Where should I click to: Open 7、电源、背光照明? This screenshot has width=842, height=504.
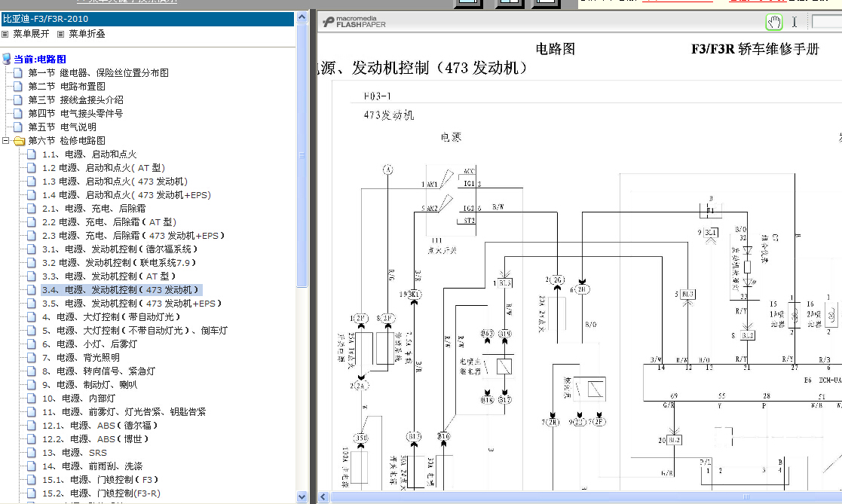coord(81,357)
